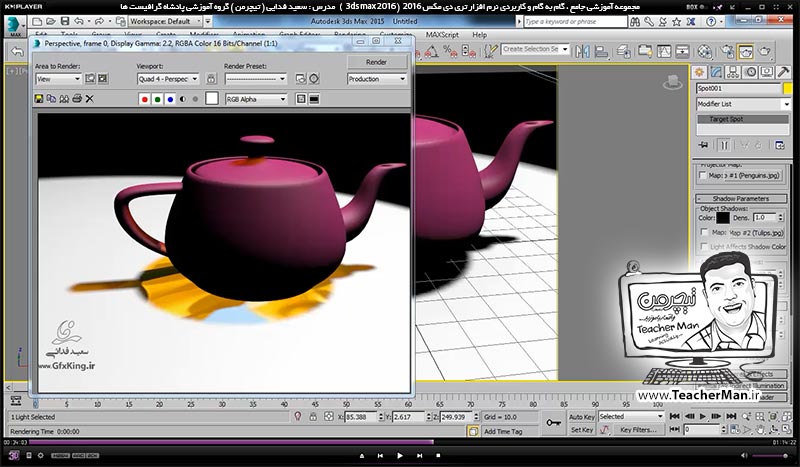800x467 pixels.
Task: Open the MAXScript menu
Action: pyautogui.click(x=442, y=35)
